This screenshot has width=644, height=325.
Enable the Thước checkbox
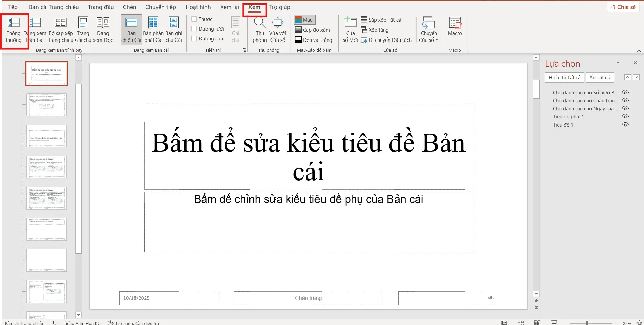click(x=194, y=19)
